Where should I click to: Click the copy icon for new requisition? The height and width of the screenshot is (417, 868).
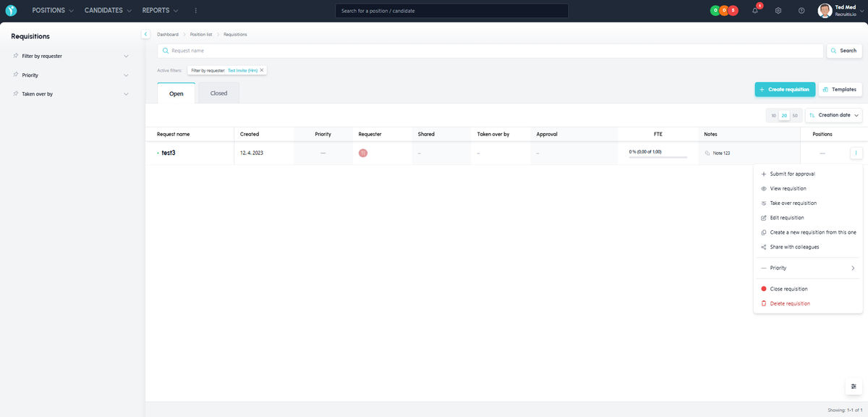tap(764, 232)
